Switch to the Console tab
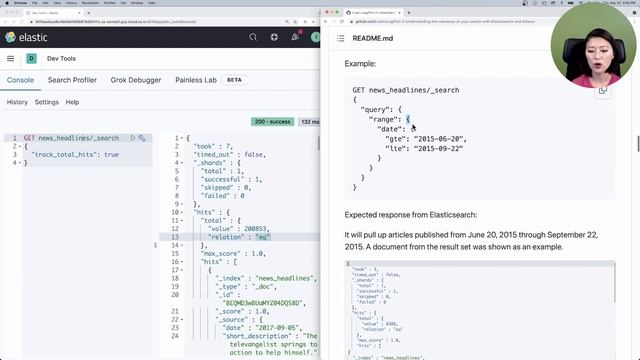This screenshot has height=360, width=640. pyautogui.click(x=20, y=80)
